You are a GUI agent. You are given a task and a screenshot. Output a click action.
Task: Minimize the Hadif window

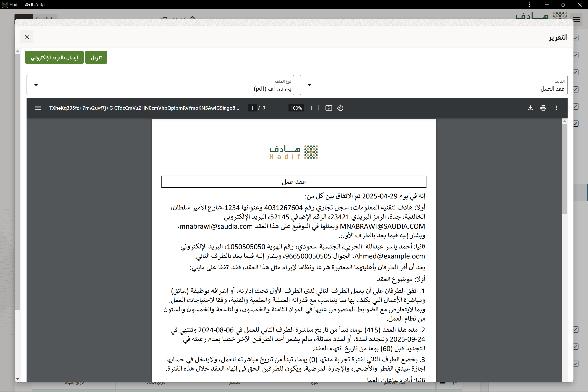click(x=547, y=5)
